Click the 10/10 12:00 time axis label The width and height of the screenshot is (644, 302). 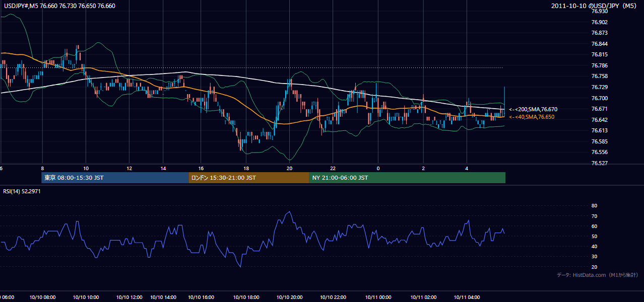(129, 297)
